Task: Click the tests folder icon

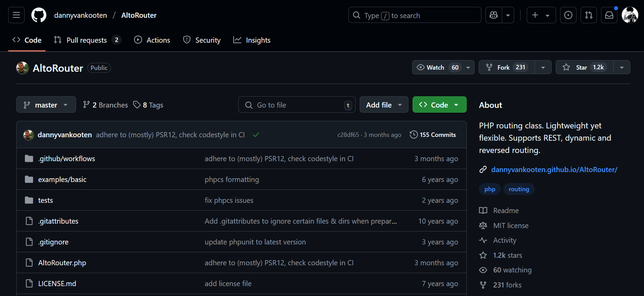Action: 29,200
